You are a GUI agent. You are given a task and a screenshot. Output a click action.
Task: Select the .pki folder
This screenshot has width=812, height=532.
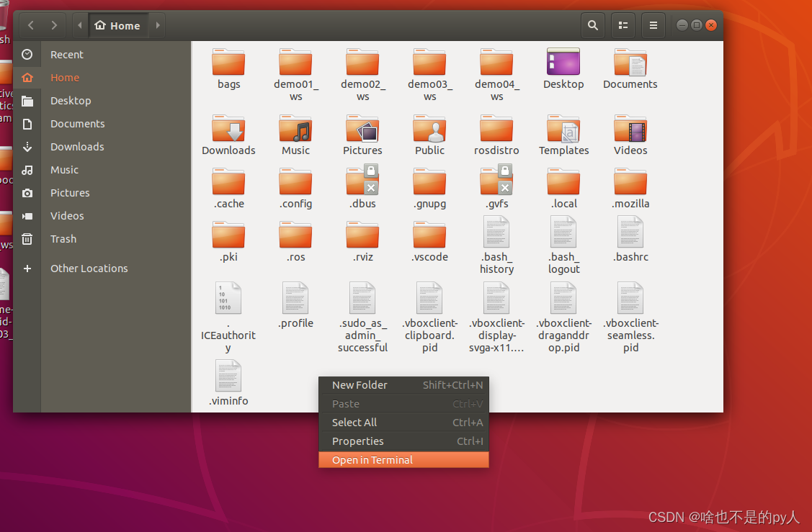(228, 242)
